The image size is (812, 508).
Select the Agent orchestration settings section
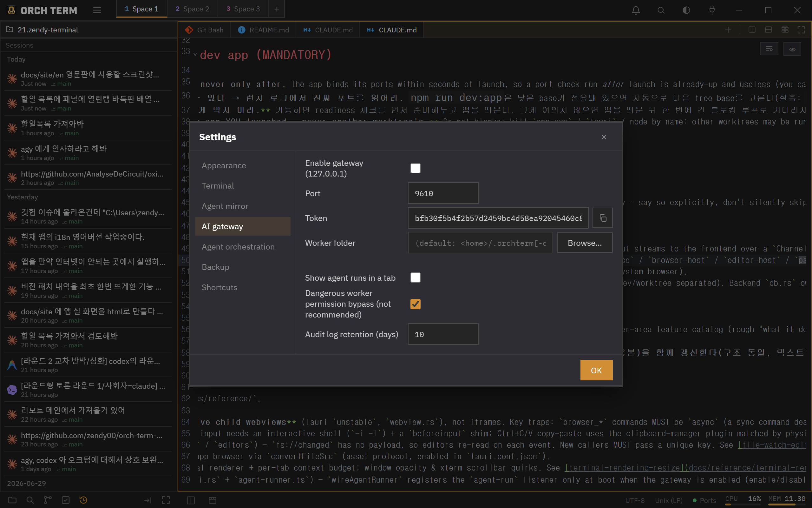click(x=243, y=247)
